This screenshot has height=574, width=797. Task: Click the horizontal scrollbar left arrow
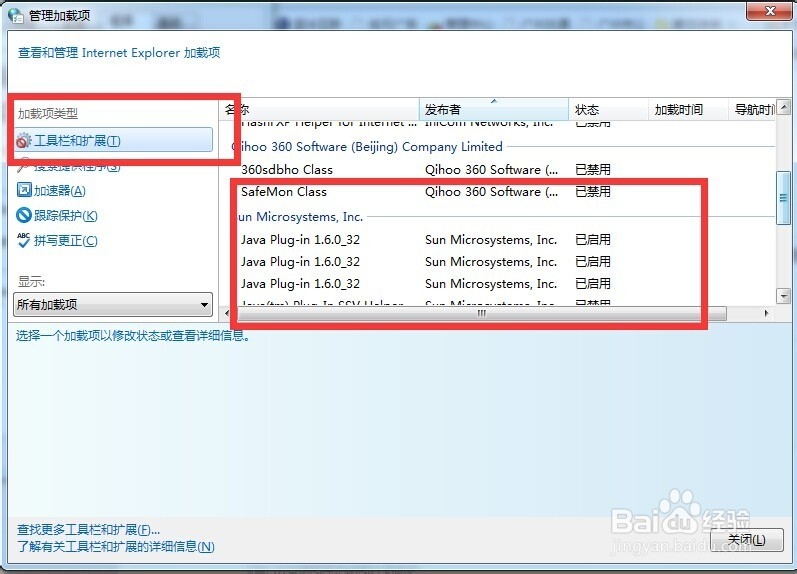pos(227,313)
